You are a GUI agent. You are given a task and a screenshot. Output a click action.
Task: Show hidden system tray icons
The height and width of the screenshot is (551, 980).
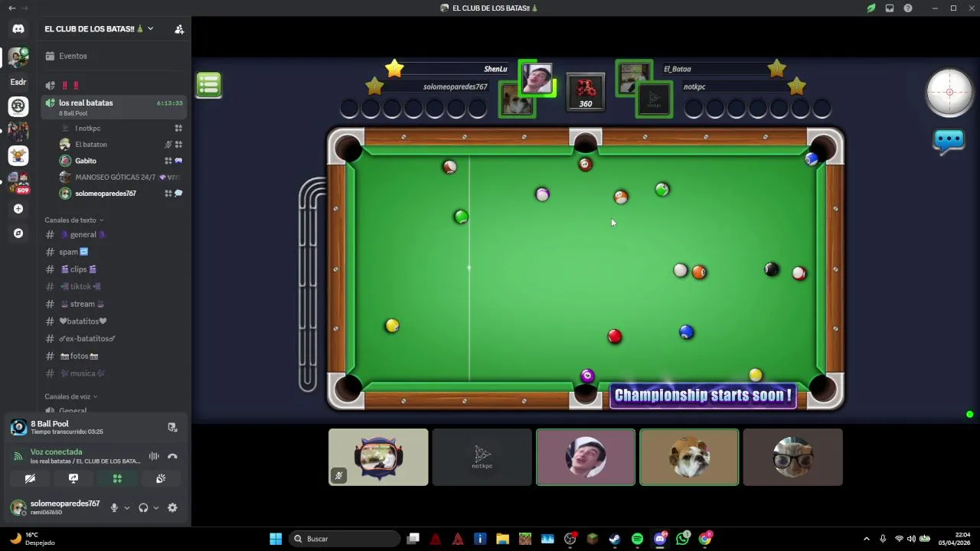coord(867,539)
